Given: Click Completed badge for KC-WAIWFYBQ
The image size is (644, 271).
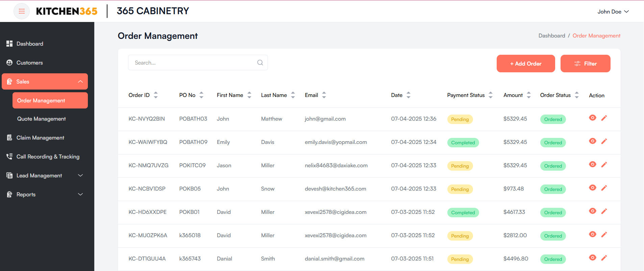Looking at the screenshot, I should click(463, 143).
